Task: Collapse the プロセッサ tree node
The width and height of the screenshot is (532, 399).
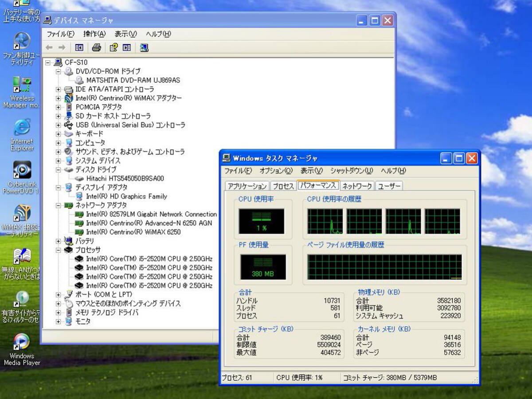Action: click(58, 250)
